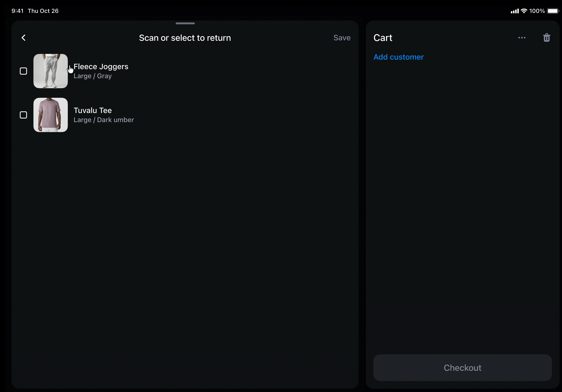Open the Cart more options ellipsis
This screenshot has width=562, height=392.
[522, 38]
